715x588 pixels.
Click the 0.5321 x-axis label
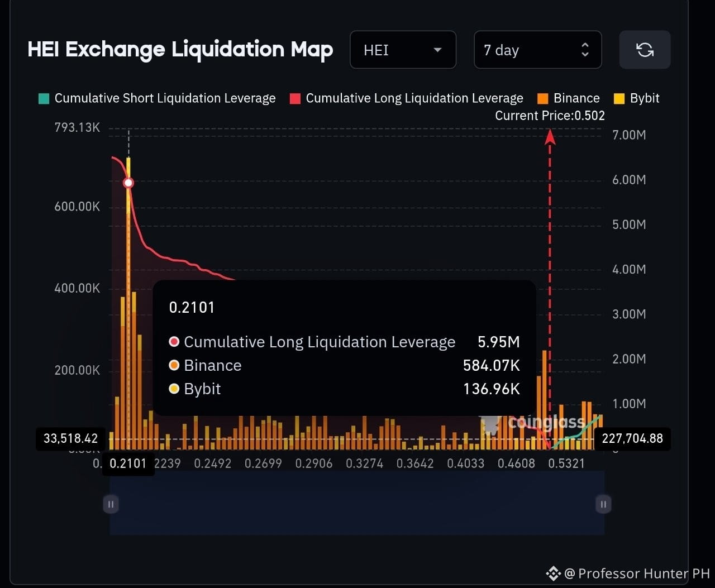(x=566, y=463)
